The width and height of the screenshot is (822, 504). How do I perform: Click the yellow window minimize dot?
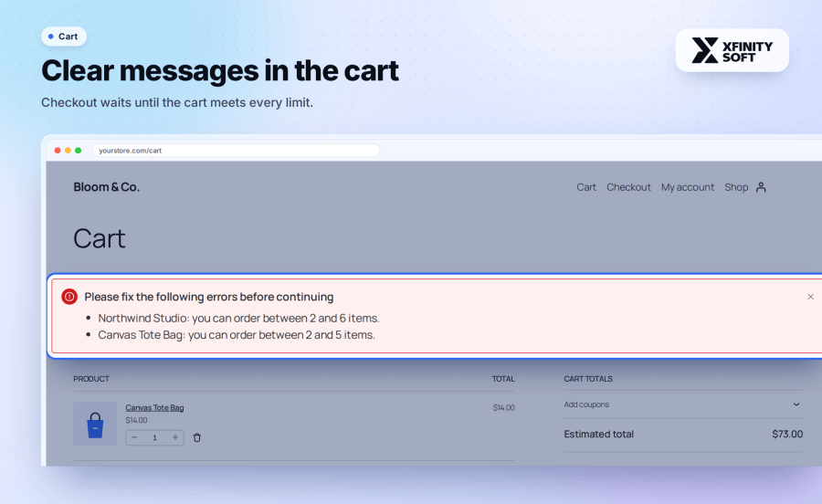click(x=68, y=151)
